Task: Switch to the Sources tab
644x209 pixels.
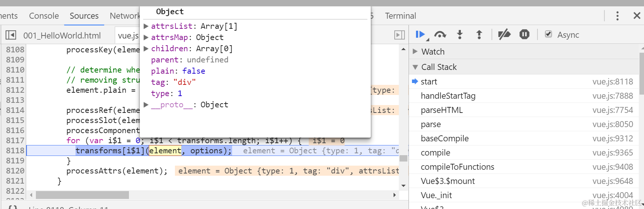Action: click(84, 16)
